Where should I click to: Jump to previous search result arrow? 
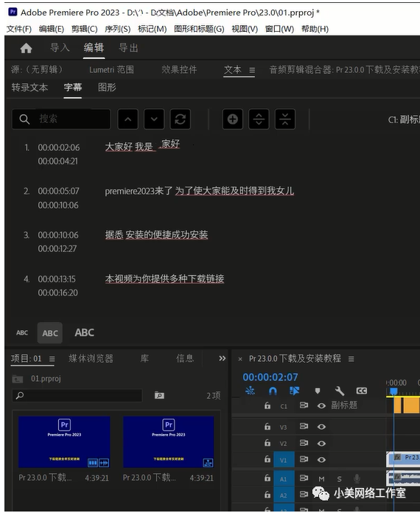[x=128, y=119]
